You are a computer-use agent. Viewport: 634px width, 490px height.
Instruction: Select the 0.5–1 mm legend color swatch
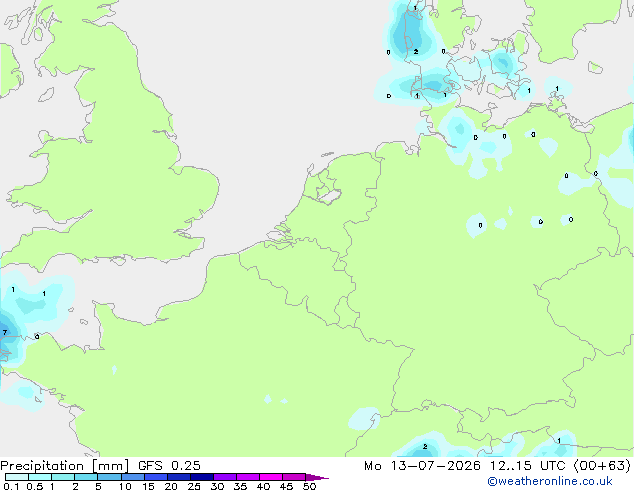coord(40,477)
